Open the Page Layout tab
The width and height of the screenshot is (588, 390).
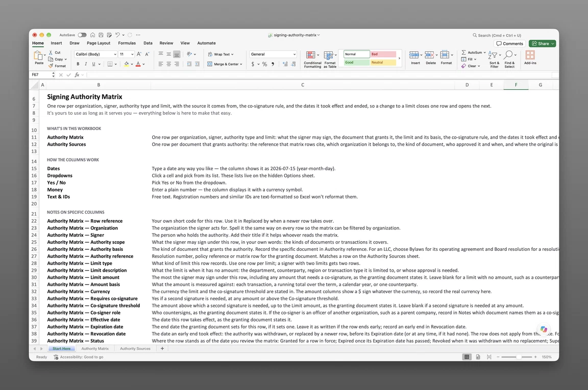tap(99, 43)
